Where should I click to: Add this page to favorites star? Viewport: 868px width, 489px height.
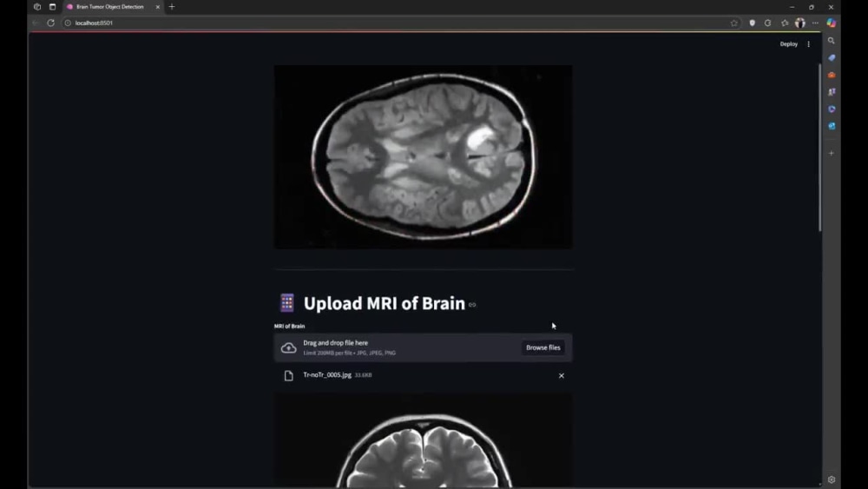[734, 23]
